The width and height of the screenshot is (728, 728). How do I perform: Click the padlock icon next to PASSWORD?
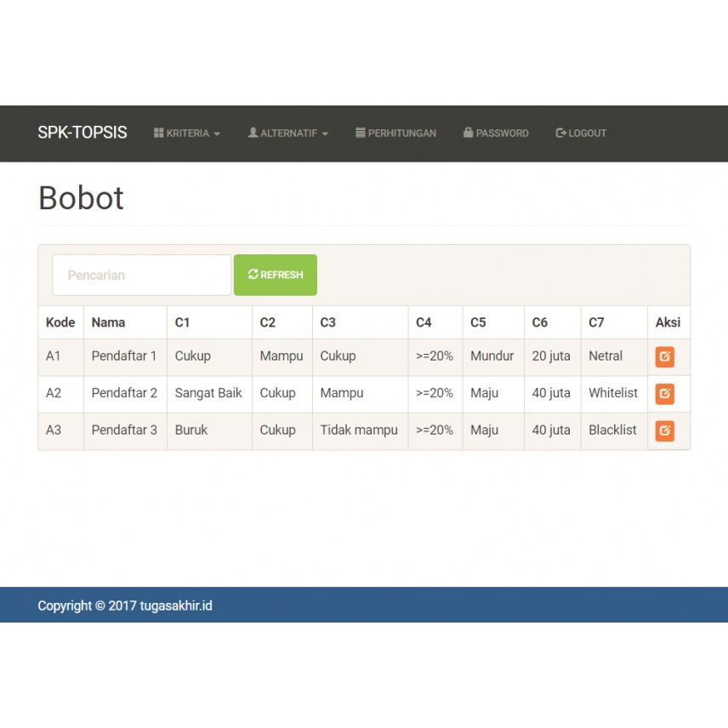[467, 133]
